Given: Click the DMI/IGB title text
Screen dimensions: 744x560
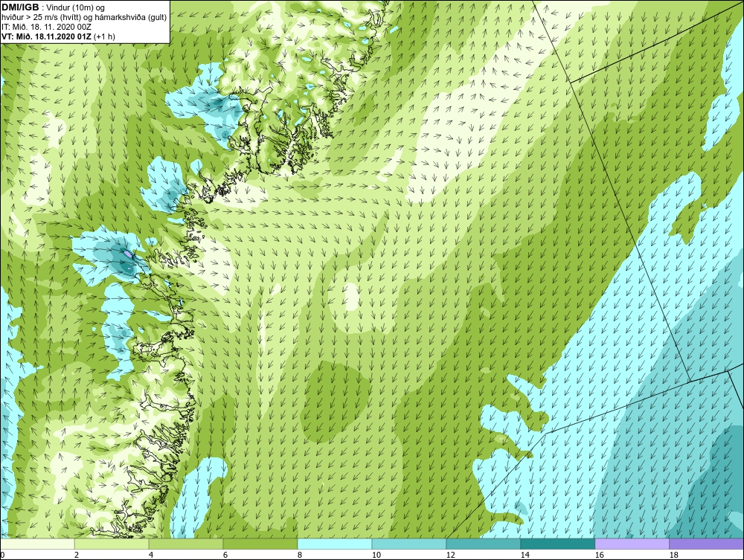Looking at the screenshot, I should click(20, 7).
